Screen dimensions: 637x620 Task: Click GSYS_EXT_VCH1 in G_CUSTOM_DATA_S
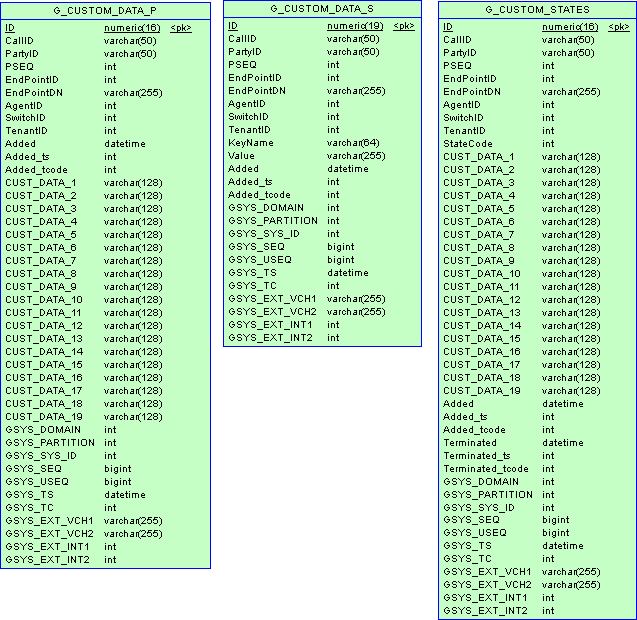[272, 299]
